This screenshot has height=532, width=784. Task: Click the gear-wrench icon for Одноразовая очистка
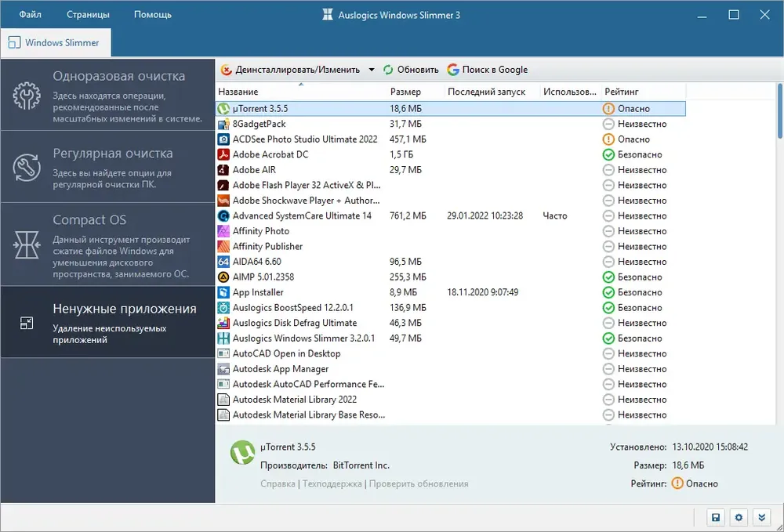[x=27, y=96]
